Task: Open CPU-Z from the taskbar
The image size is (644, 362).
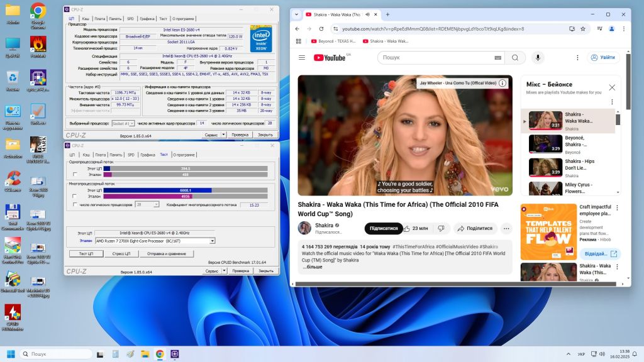Action: pyautogui.click(x=175, y=354)
